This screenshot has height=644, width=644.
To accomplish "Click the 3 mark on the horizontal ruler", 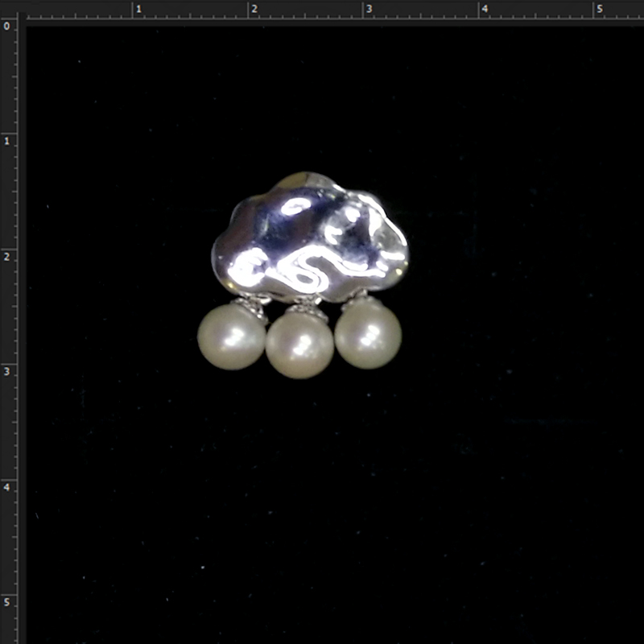I will [369, 9].
